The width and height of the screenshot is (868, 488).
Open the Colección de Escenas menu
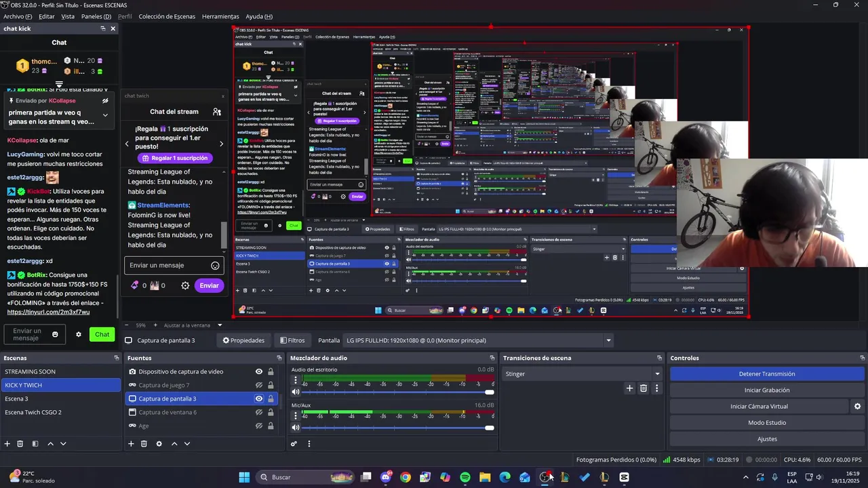click(167, 16)
